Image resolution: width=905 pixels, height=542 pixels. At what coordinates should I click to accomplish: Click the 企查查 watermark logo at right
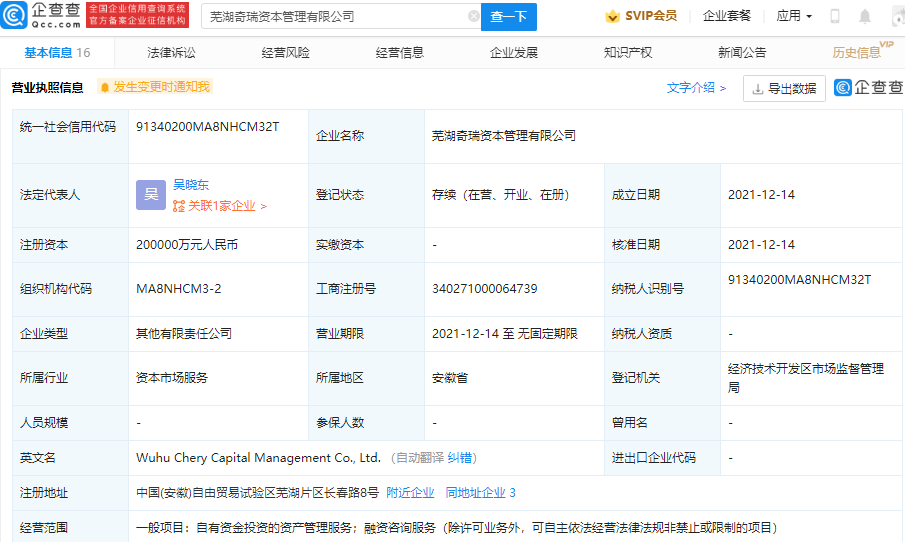pyautogui.click(x=866, y=88)
